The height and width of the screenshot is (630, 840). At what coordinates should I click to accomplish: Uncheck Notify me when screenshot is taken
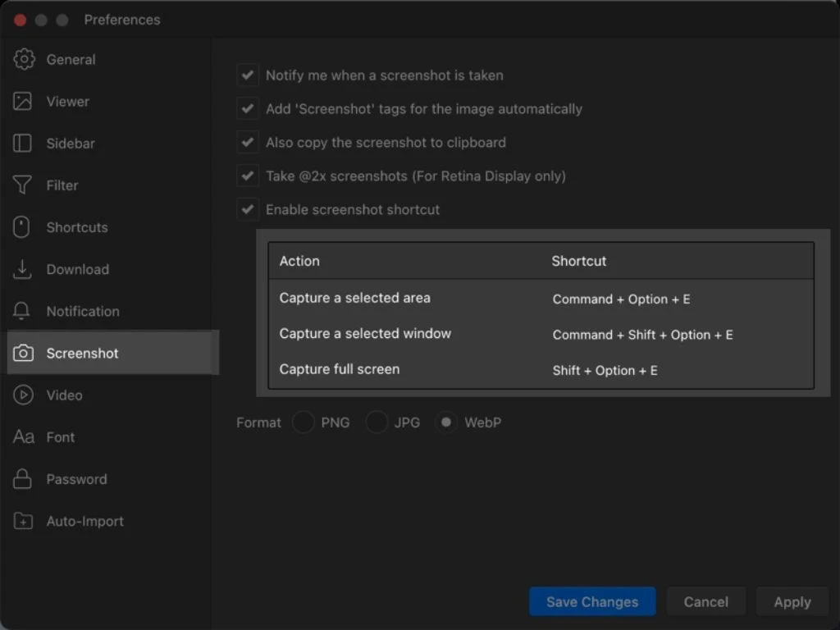[247, 75]
